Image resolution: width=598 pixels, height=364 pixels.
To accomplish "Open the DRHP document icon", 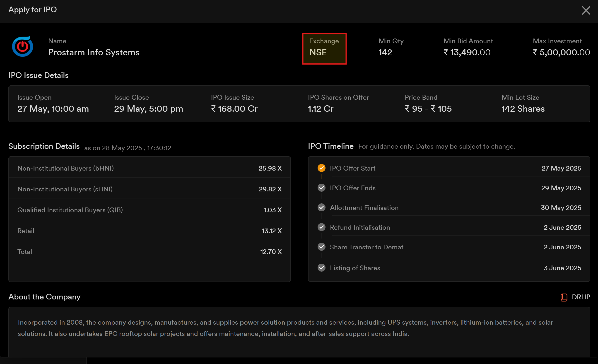I will pos(564,297).
